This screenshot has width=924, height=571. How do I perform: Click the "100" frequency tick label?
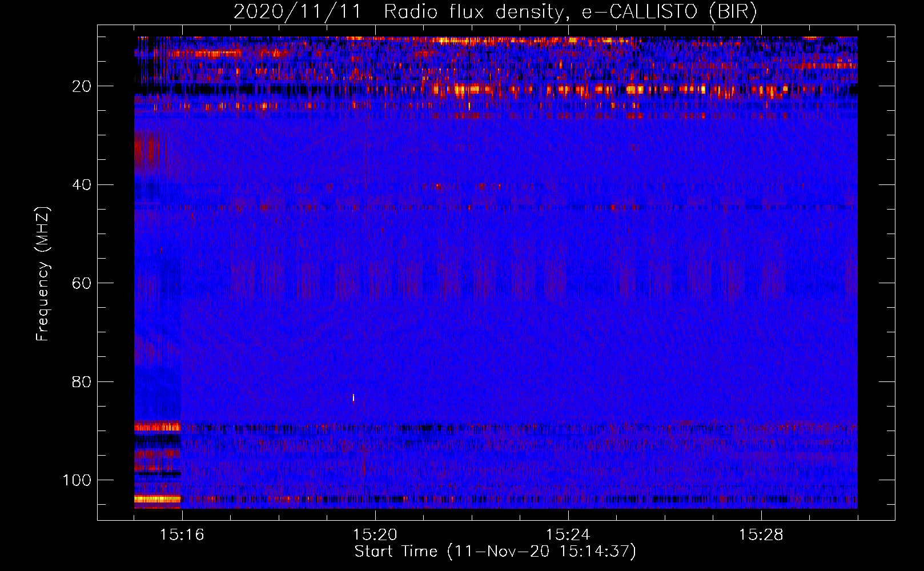(x=77, y=480)
